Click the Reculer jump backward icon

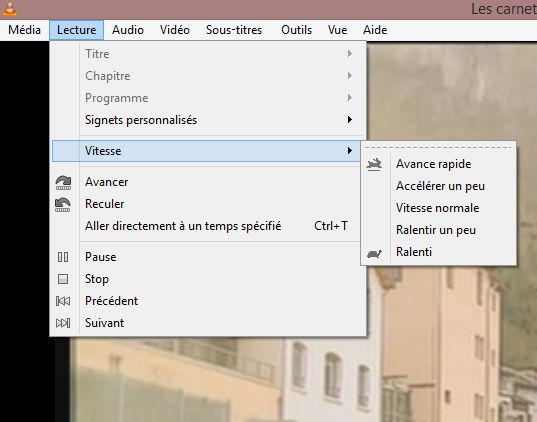pyautogui.click(x=63, y=204)
